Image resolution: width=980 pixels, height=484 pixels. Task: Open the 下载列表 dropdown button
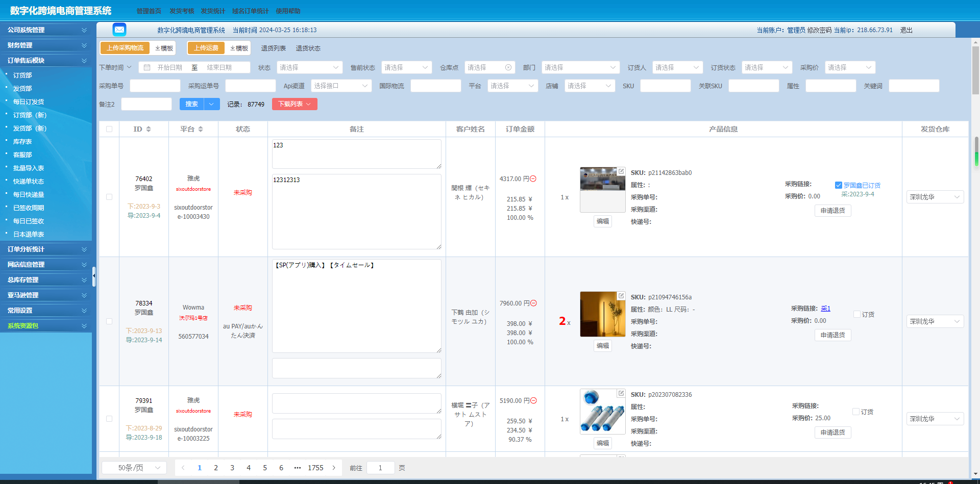pos(295,104)
